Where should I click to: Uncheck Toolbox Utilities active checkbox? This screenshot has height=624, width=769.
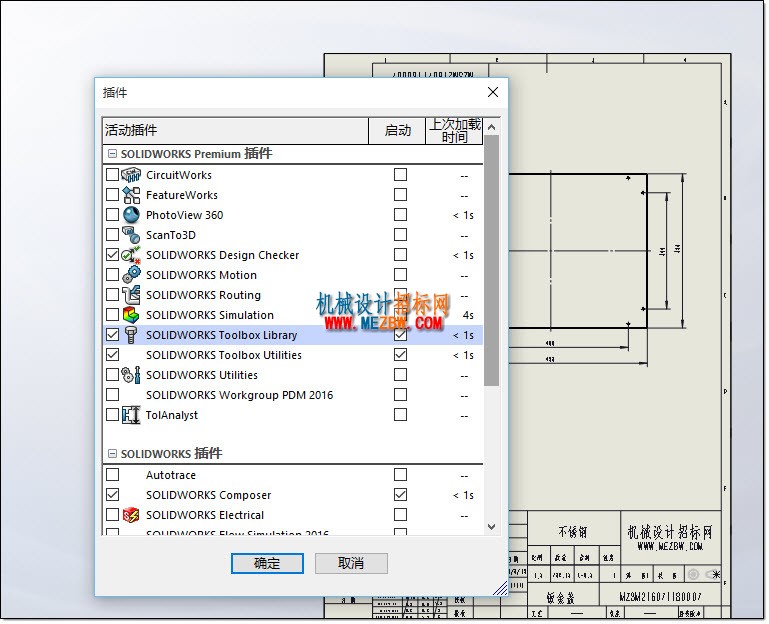point(112,355)
